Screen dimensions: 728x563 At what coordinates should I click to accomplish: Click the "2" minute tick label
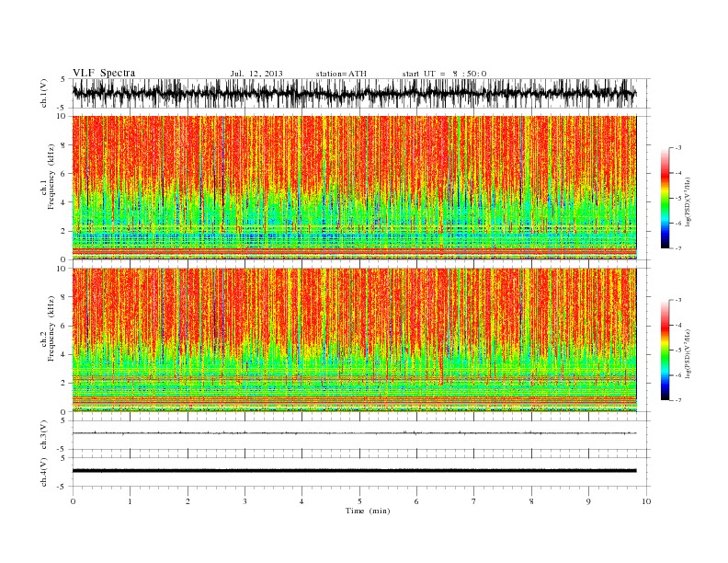tap(188, 501)
